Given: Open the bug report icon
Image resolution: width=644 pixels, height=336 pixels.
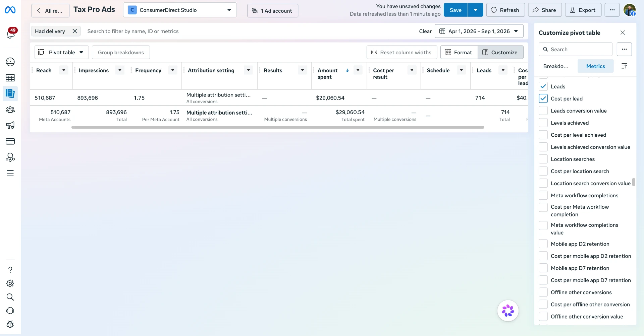Looking at the screenshot, I should 10,324.
